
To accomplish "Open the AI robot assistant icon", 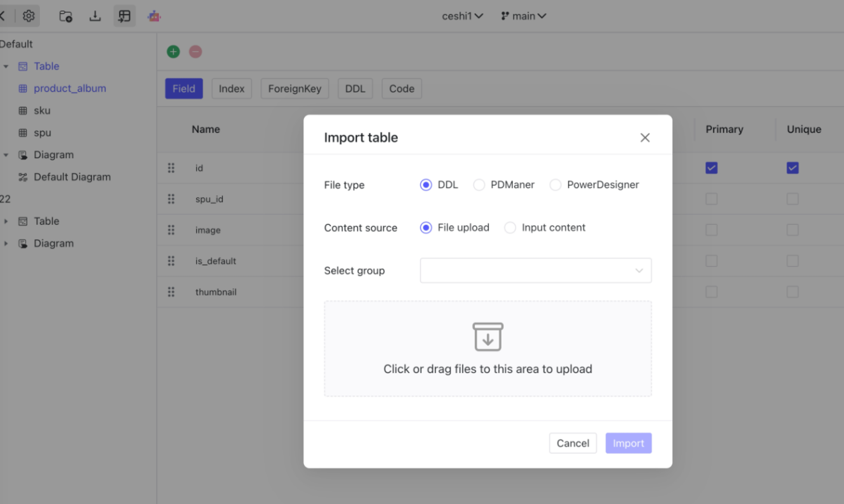I will coord(154,16).
